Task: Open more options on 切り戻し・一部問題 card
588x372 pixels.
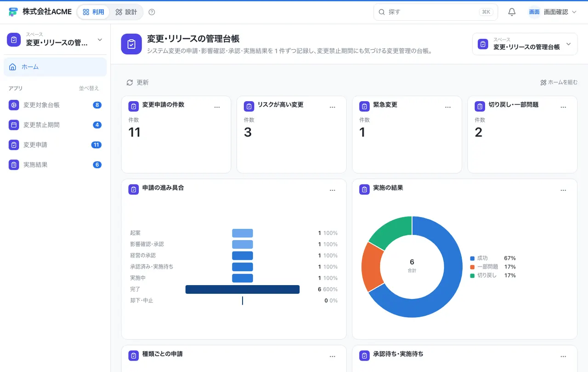Action: click(x=563, y=107)
